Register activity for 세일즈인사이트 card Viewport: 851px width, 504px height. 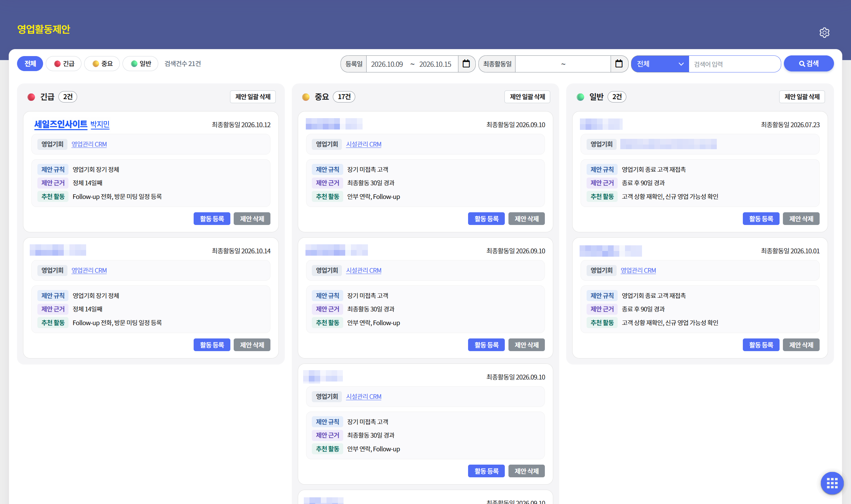[x=212, y=219]
